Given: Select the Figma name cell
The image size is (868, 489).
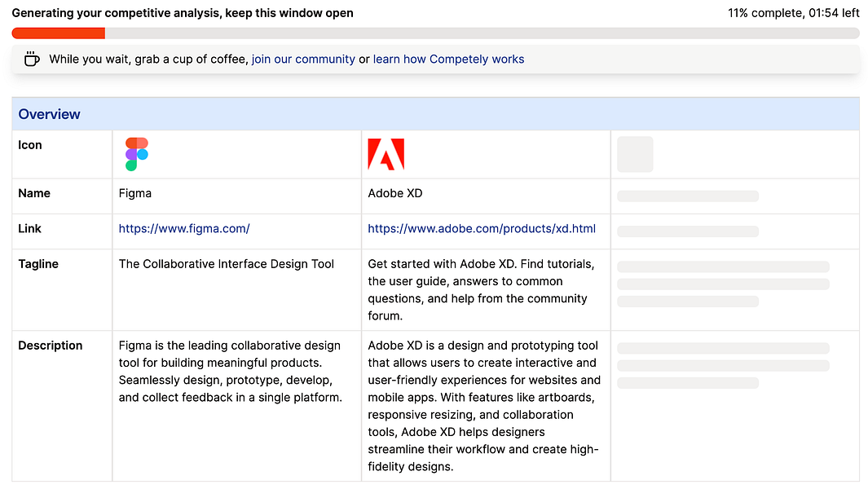Looking at the screenshot, I should (x=135, y=194).
